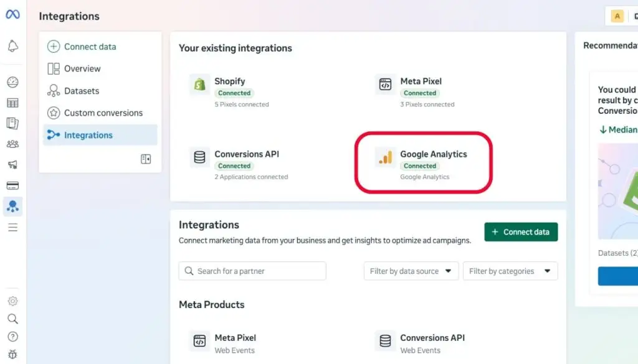This screenshot has width=638, height=364.
Task: Click the Search for a partner field
Action: click(252, 271)
